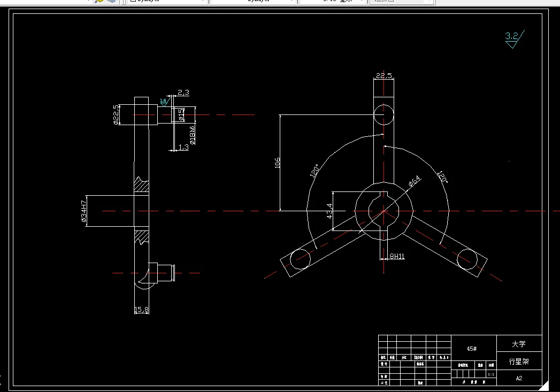
Task: Click the 120° label on right arc
Action: click(x=442, y=176)
